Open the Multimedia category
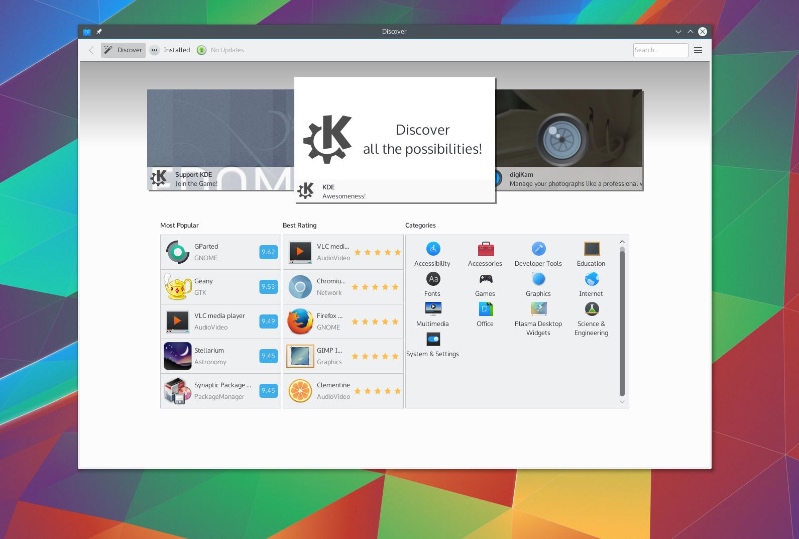Screen dimensions: 799x539 tap(432, 310)
